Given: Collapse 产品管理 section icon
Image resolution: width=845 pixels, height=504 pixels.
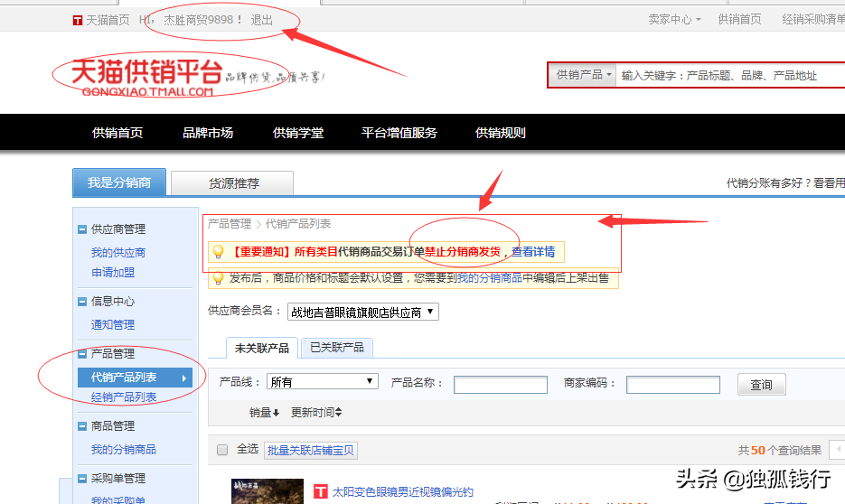Looking at the screenshot, I should [x=82, y=354].
